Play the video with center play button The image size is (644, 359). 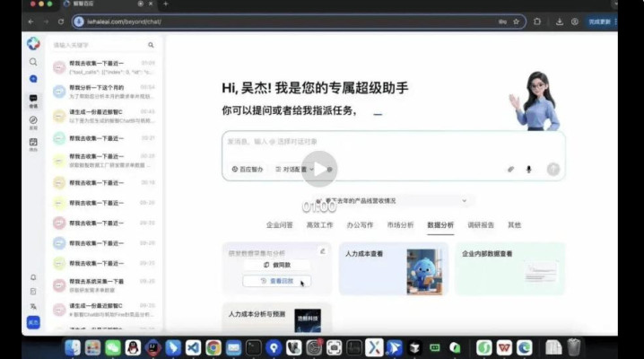click(x=318, y=169)
